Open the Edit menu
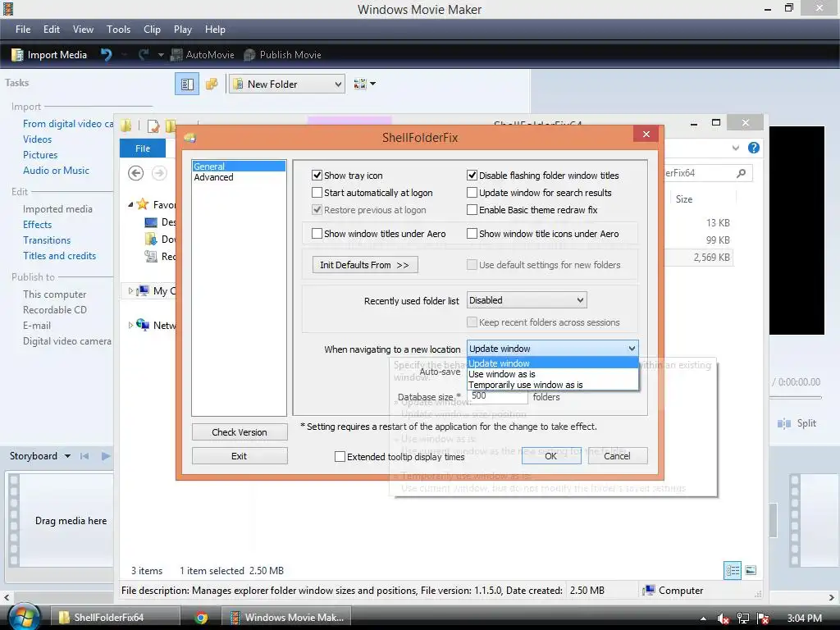 click(x=52, y=30)
